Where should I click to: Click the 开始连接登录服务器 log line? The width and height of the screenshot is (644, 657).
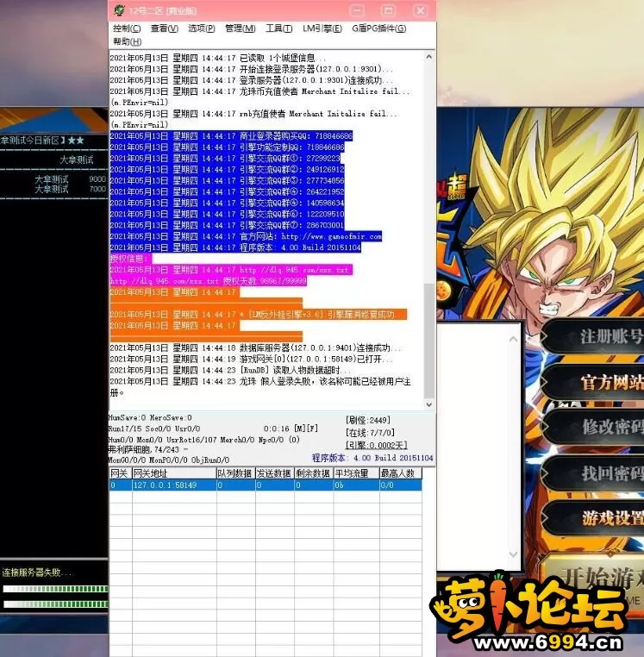[251, 69]
